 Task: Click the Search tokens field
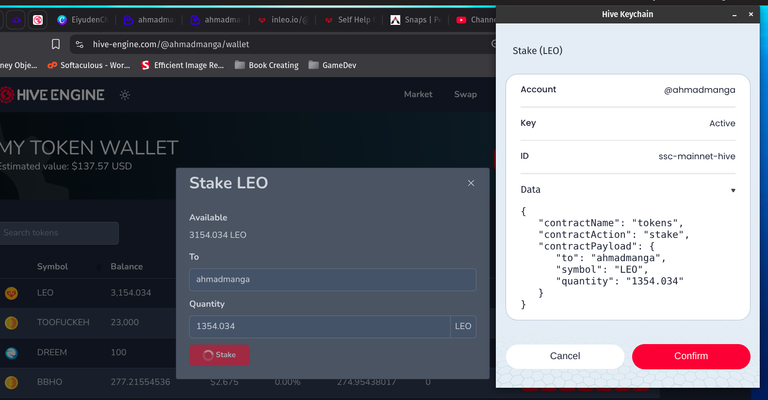coord(59,233)
